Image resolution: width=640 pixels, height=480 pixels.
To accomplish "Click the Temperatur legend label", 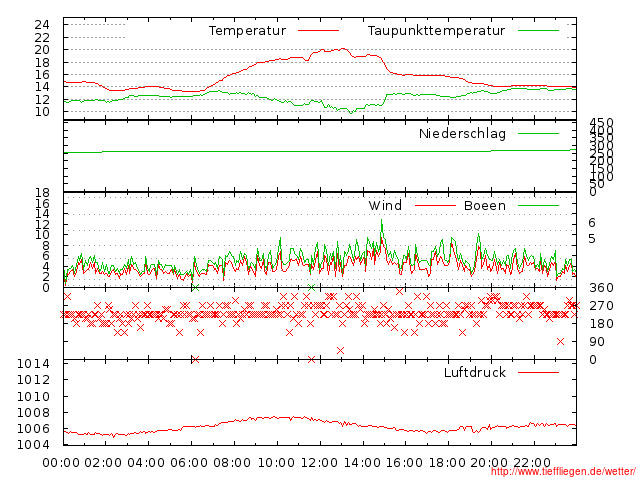I will pyautogui.click(x=247, y=31).
